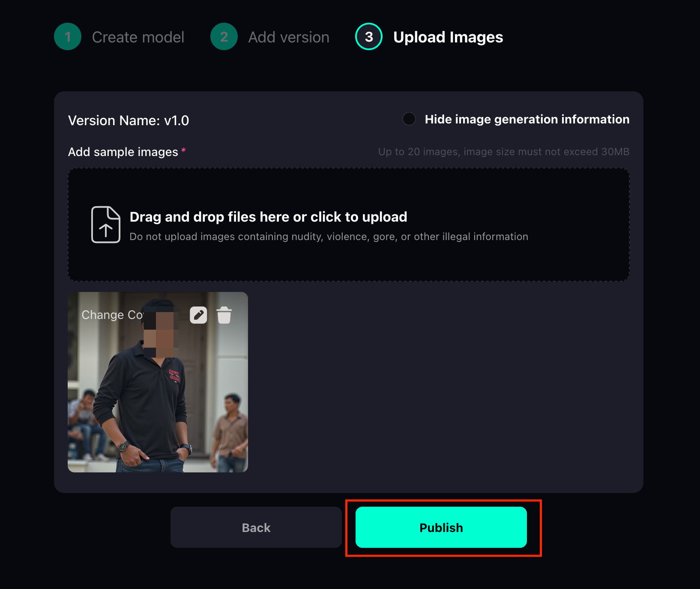Viewport: 700px width, 589px height.
Task: Click the file upload arrow icon
Action: [105, 225]
